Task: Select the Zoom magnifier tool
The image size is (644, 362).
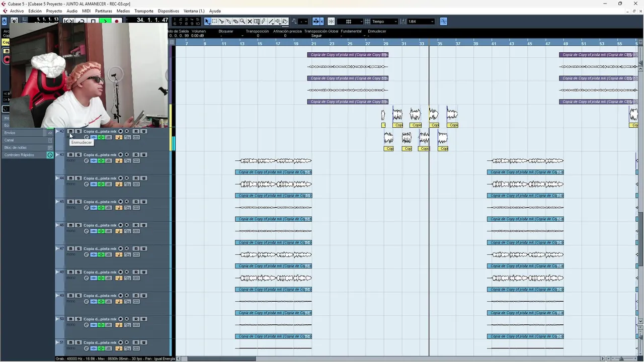Action: [x=243, y=22]
